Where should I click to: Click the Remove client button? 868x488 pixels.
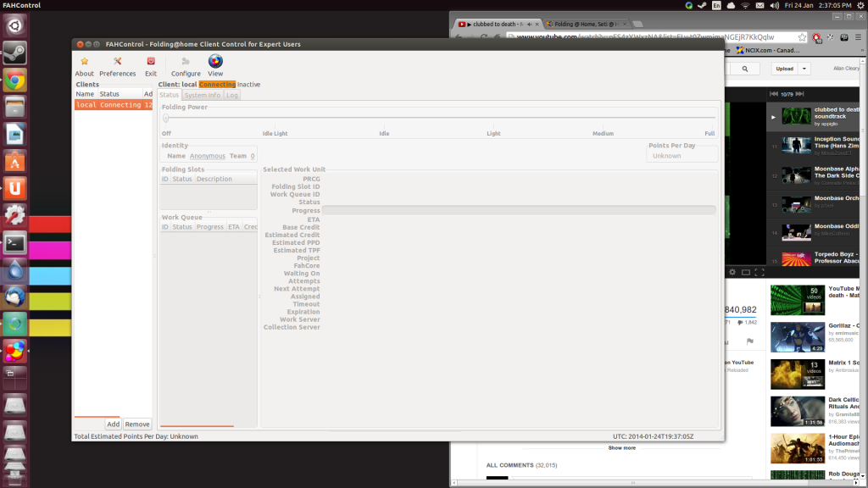[x=137, y=424]
